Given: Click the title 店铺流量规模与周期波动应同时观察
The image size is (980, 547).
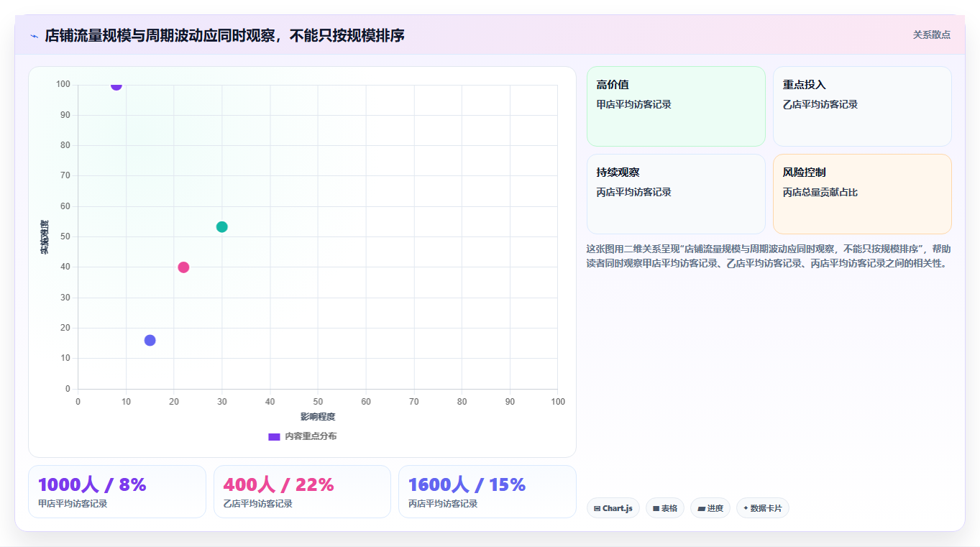Looking at the screenshot, I should 224,35.
